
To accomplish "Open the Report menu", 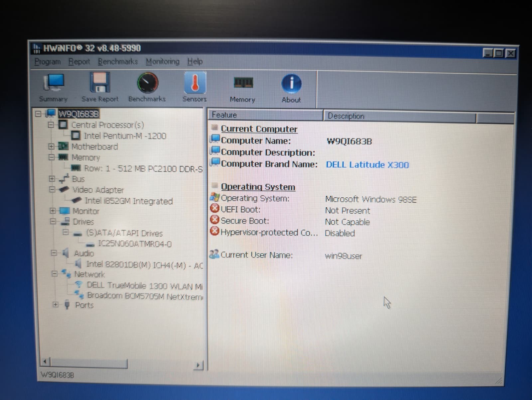I will (79, 62).
